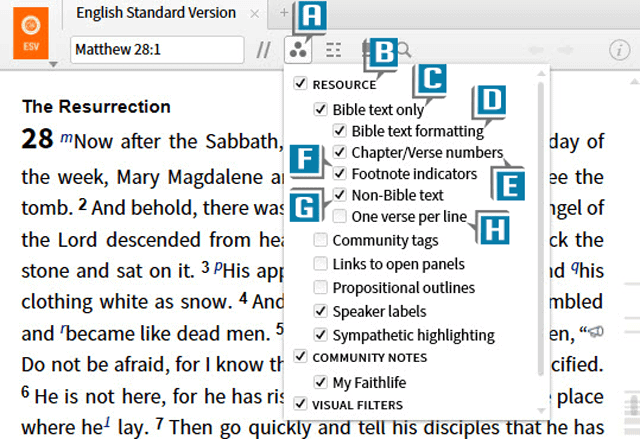Open dropdown arrow under ESV cover

[50, 64]
